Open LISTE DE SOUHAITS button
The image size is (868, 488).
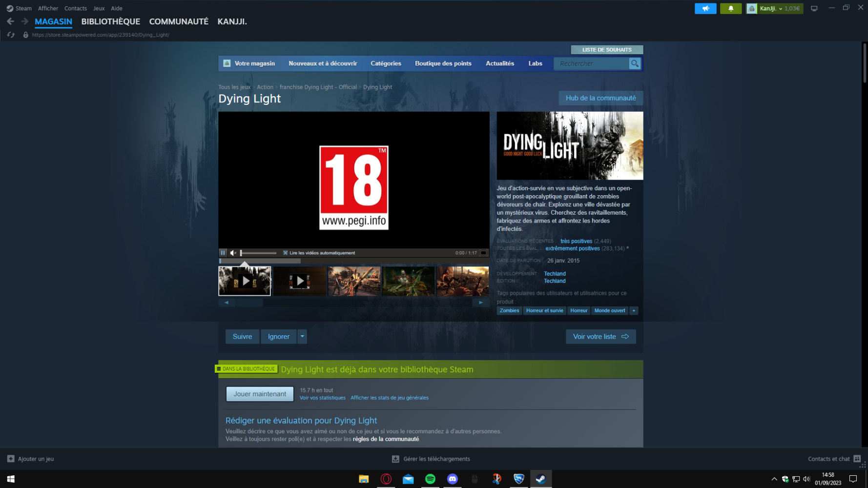[607, 50]
